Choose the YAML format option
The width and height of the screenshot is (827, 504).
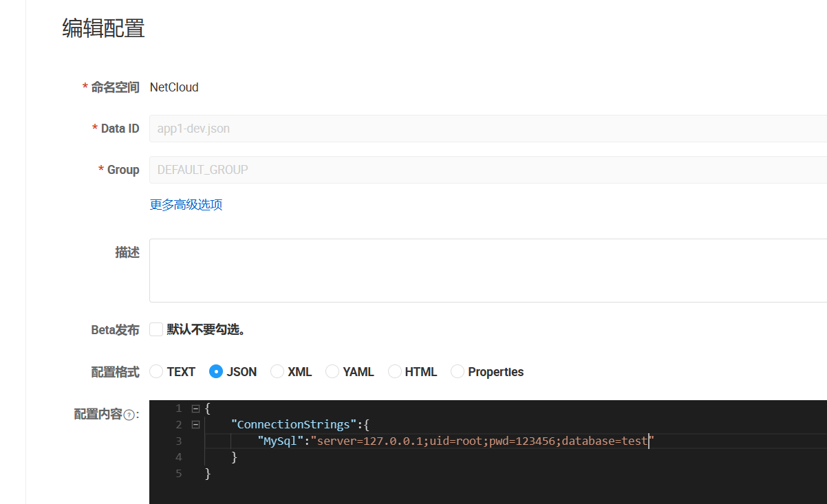coord(332,371)
